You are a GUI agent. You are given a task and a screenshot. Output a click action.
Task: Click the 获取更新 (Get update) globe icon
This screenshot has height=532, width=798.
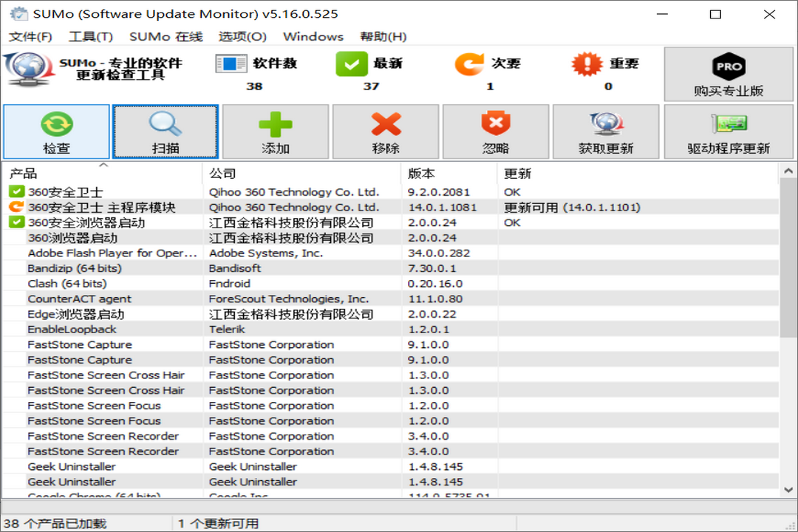click(606, 124)
